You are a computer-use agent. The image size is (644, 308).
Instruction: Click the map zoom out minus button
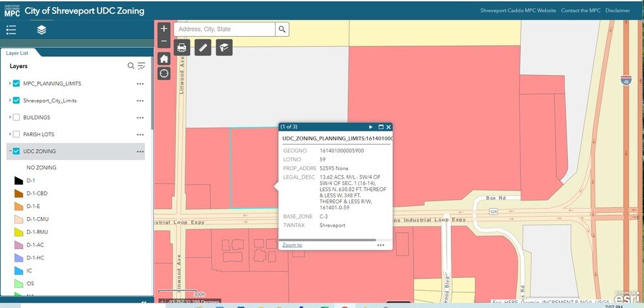click(164, 42)
